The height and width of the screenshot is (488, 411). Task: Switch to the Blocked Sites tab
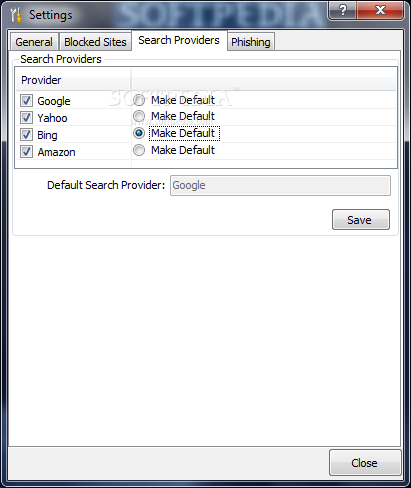click(95, 42)
